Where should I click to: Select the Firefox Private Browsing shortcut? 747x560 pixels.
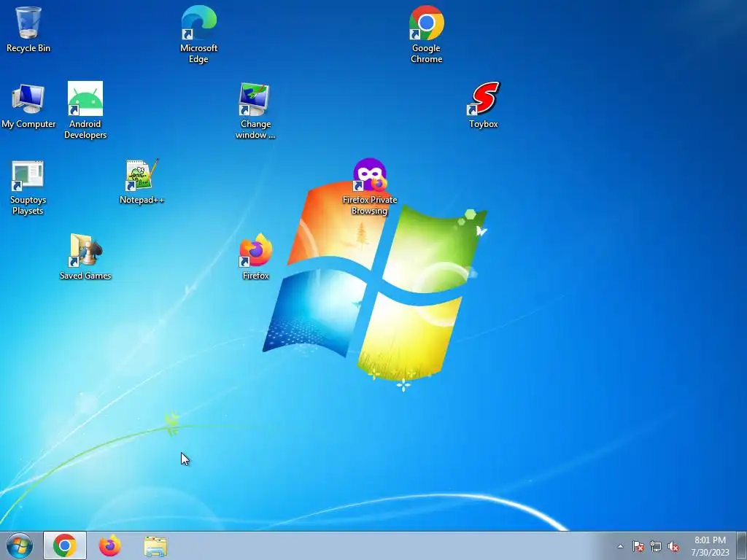pos(369,187)
